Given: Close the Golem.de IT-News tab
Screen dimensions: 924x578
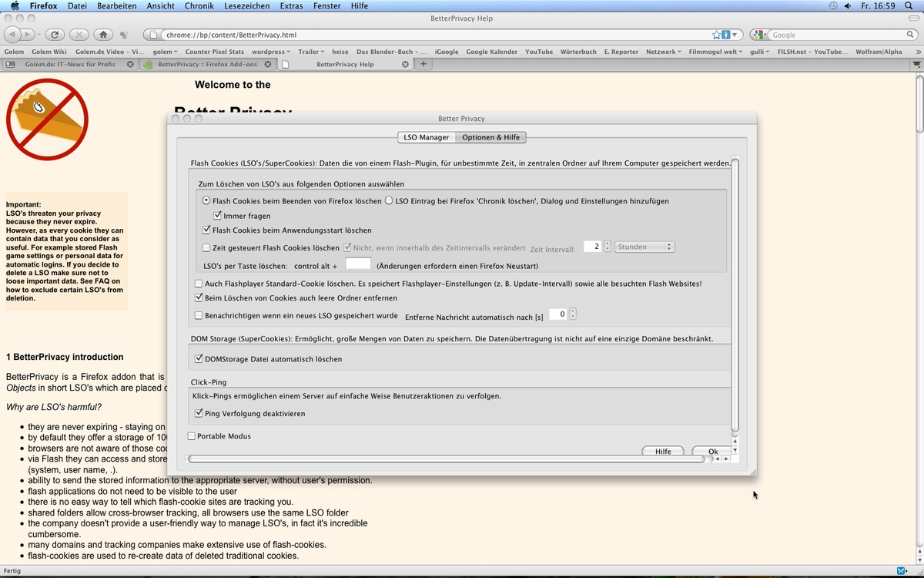Looking at the screenshot, I should (130, 64).
